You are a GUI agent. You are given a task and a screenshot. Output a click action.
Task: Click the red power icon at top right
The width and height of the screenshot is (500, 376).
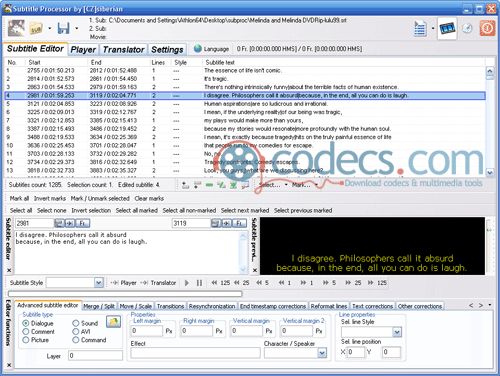click(487, 29)
